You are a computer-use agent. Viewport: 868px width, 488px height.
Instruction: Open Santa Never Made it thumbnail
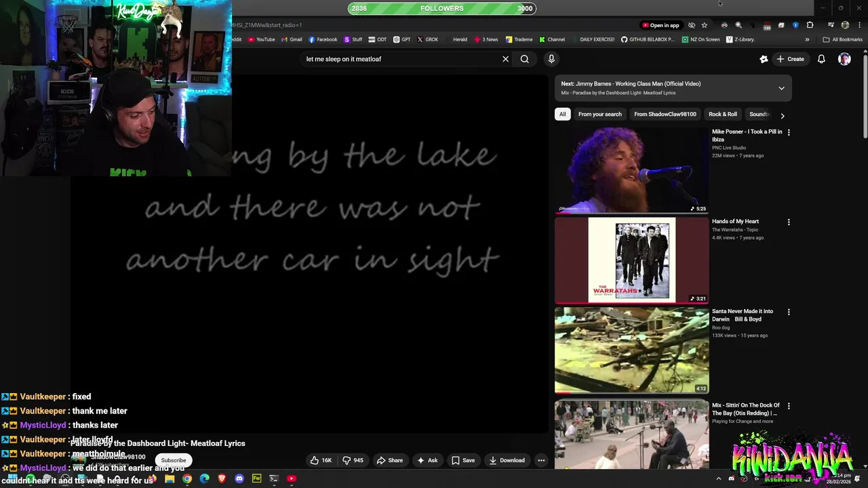pos(631,350)
